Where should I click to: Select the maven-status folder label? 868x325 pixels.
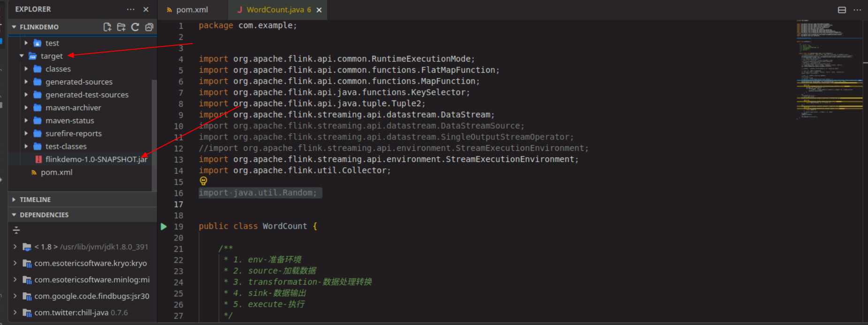70,121
